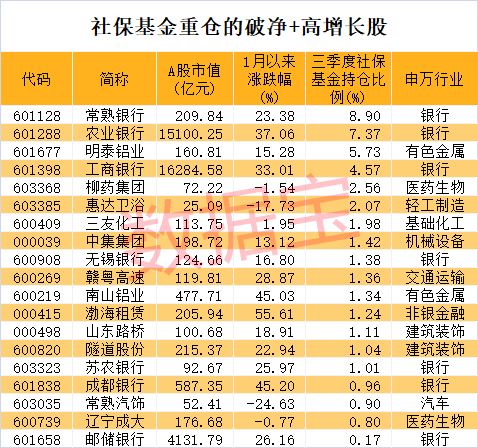
Task: Click price change -1.54
Action: coord(275,188)
